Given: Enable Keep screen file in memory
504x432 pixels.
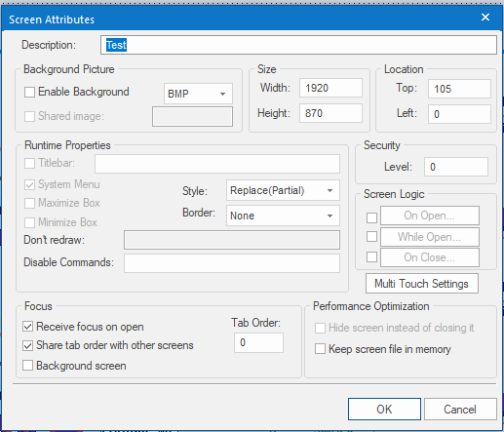Looking at the screenshot, I should pyautogui.click(x=320, y=349).
